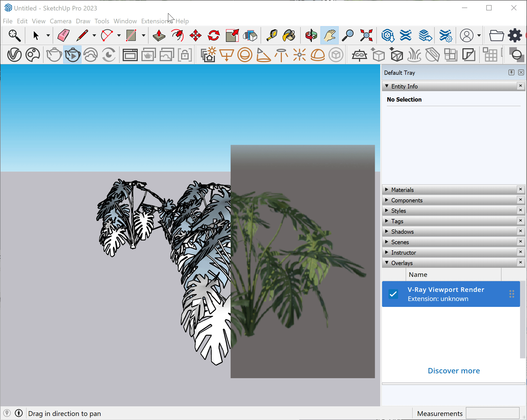Screen dimensions: 527x420
Task: Close the Instructor panel
Action: point(521,252)
